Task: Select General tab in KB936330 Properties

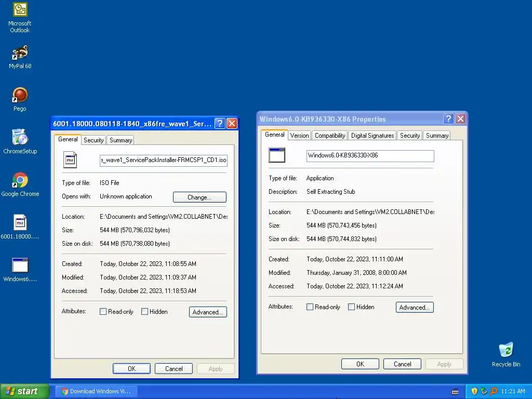Action: pos(274,135)
